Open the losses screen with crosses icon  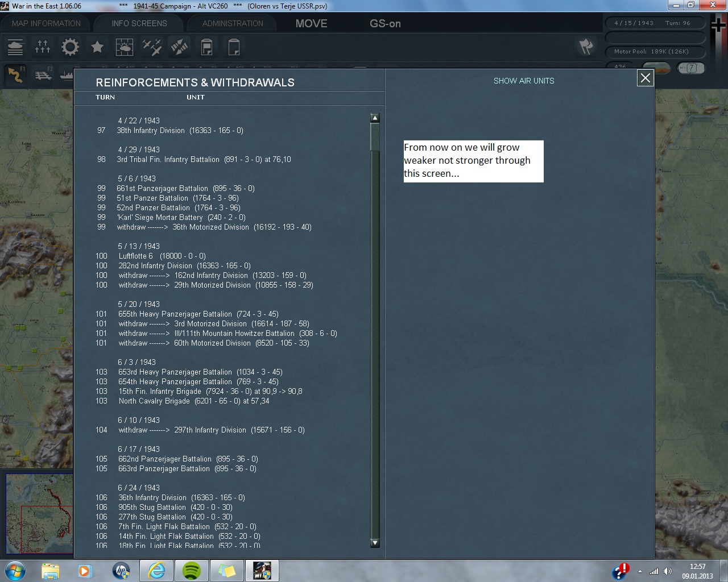click(43, 47)
